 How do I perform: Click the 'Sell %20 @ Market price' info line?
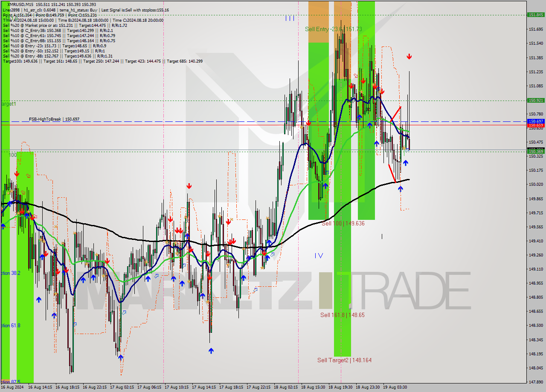click(x=65, y=25)
